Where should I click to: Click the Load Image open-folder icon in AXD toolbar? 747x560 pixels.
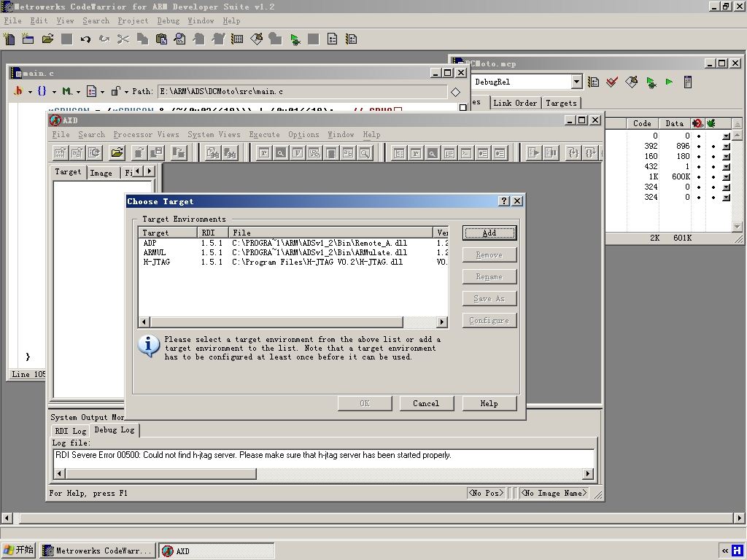click(x=117, y=153)
